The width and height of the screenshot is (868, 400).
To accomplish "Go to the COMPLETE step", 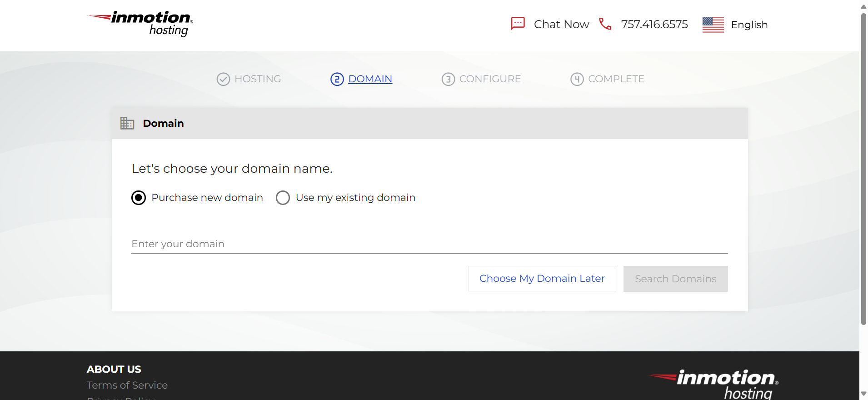I will 616,79.
